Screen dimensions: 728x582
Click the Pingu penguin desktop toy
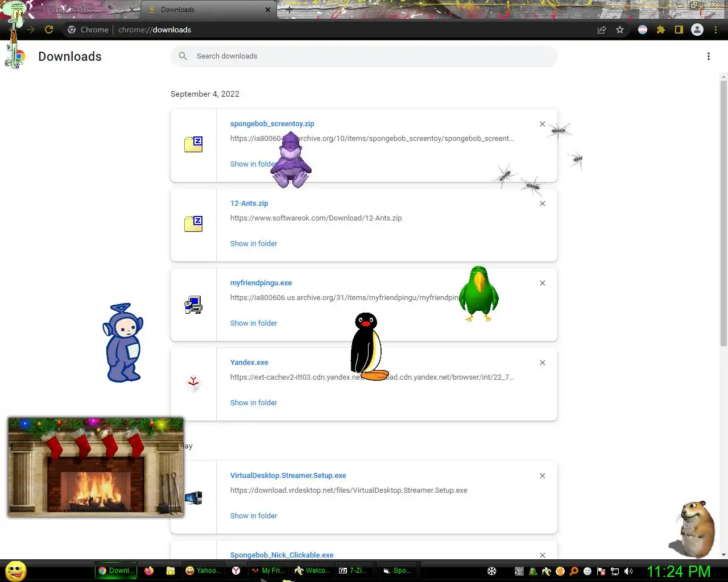coord(369,347)
